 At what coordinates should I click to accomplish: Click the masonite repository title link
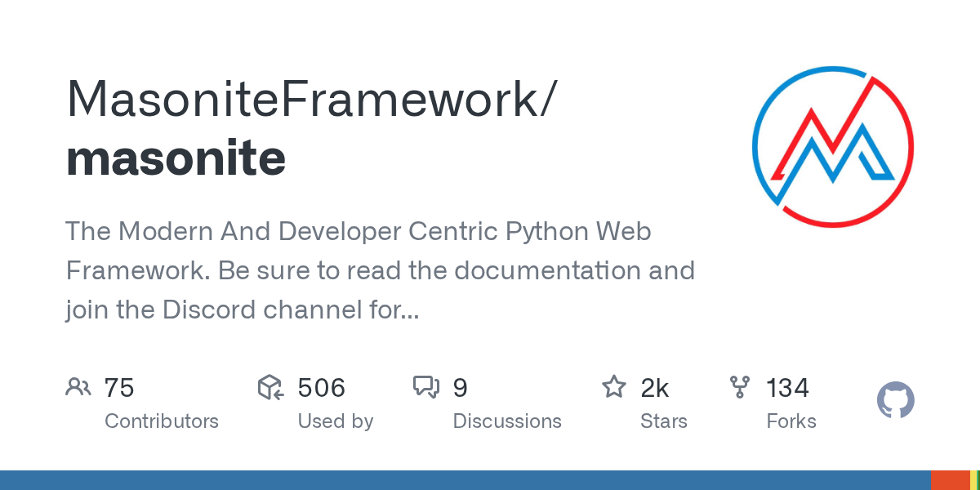(176, 158)
